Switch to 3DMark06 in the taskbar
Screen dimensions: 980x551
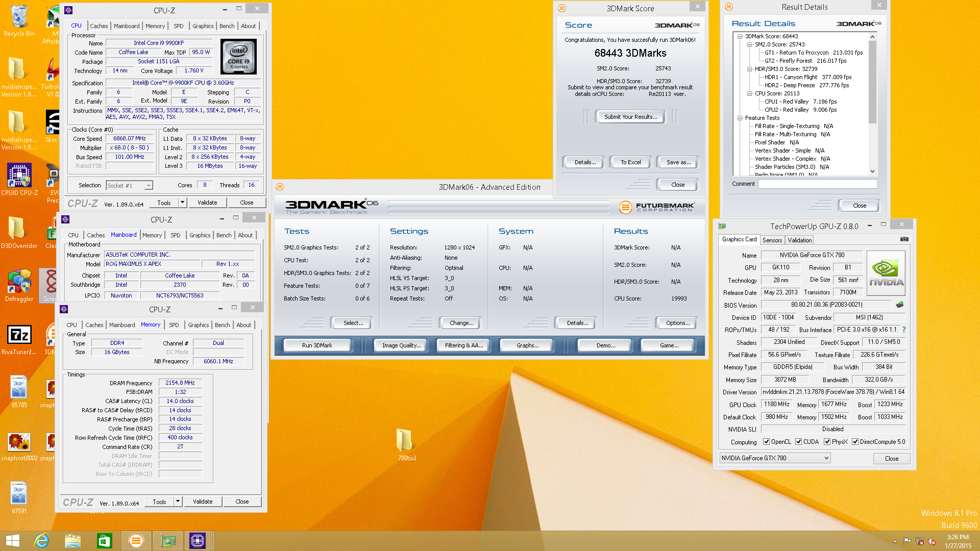click(136, 541)
